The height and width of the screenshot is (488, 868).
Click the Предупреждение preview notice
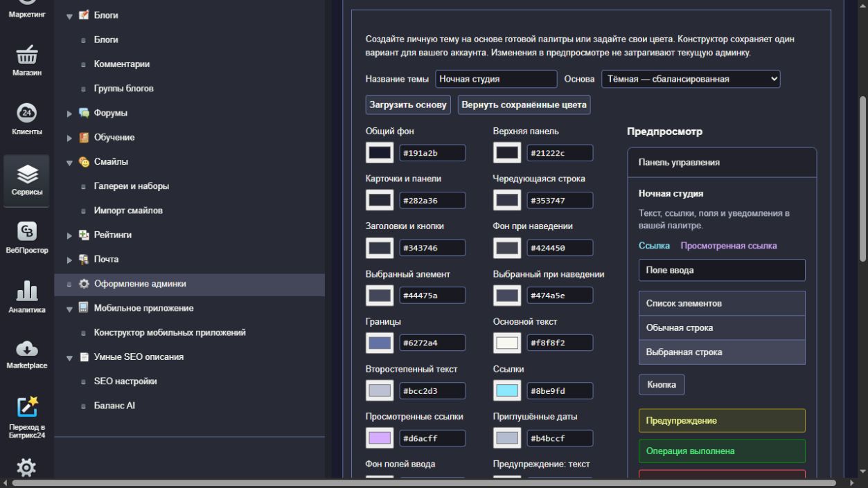pos(722,421)
